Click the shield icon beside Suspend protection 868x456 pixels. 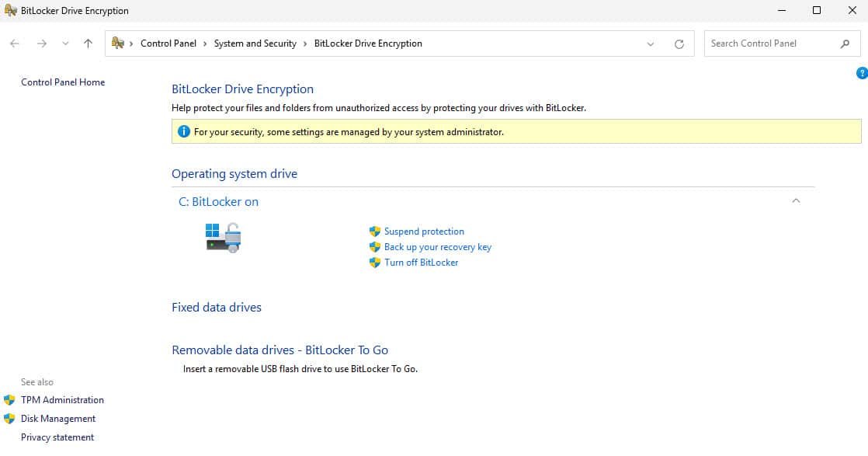[374, 231]
